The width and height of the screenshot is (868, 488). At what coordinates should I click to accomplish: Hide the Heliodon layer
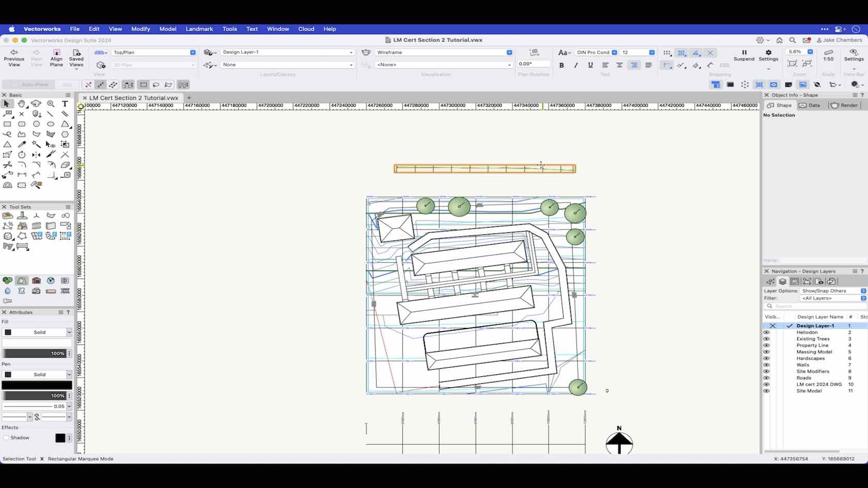click(x=767, y=333)
